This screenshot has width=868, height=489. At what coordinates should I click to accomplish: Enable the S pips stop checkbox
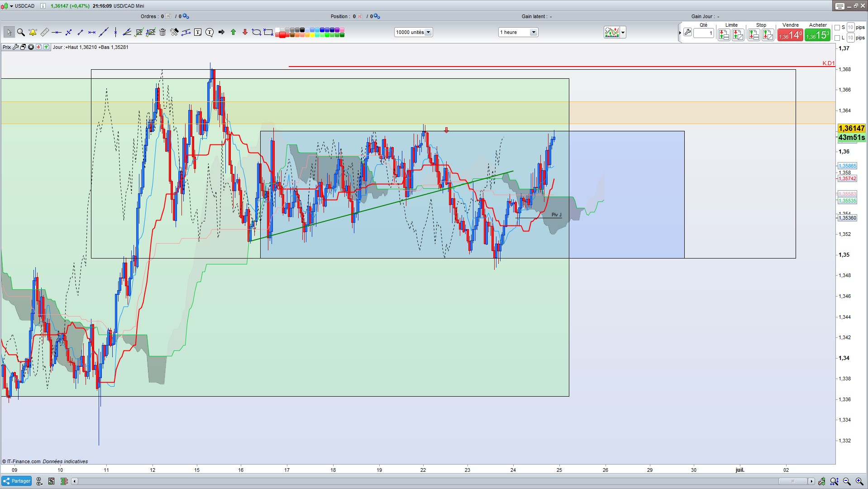point(837,28)
